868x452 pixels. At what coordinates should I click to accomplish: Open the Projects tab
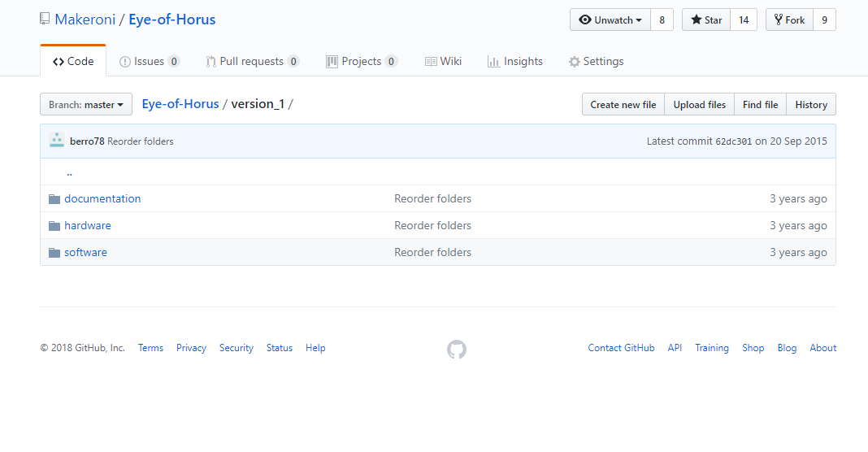pyautogui.click(x=362, y=62)
